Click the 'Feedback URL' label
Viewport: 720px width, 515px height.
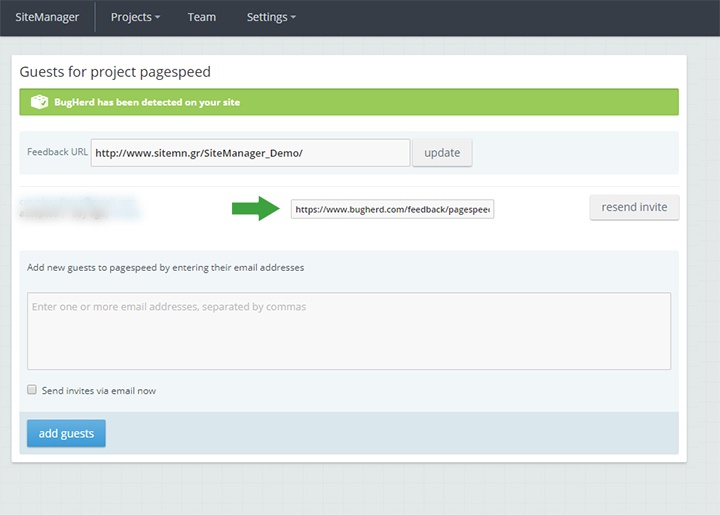tap(57, 152)
